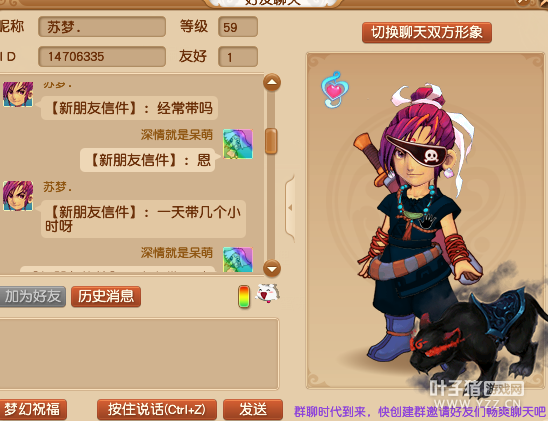Click 苏梦 avatar beside 一天带几个小时呀 message

18,196
